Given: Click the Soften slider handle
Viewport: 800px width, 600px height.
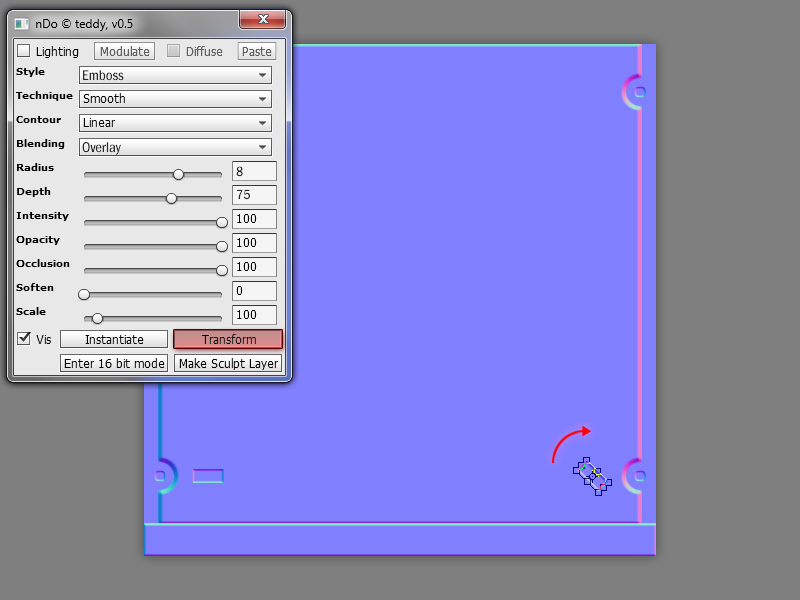Looking at the screenshot, I should click(x=84, y=294).
